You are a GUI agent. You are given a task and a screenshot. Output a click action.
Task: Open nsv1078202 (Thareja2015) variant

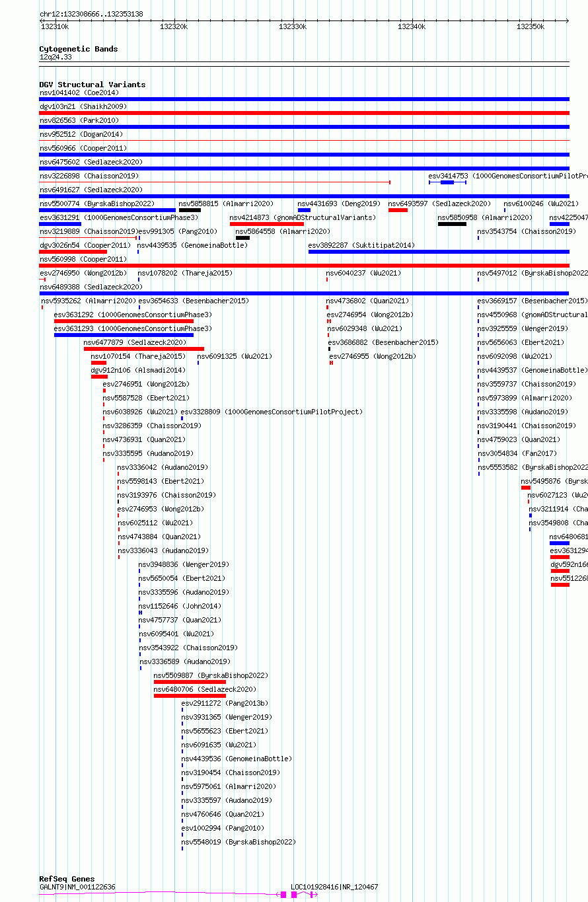coord(185,273)
